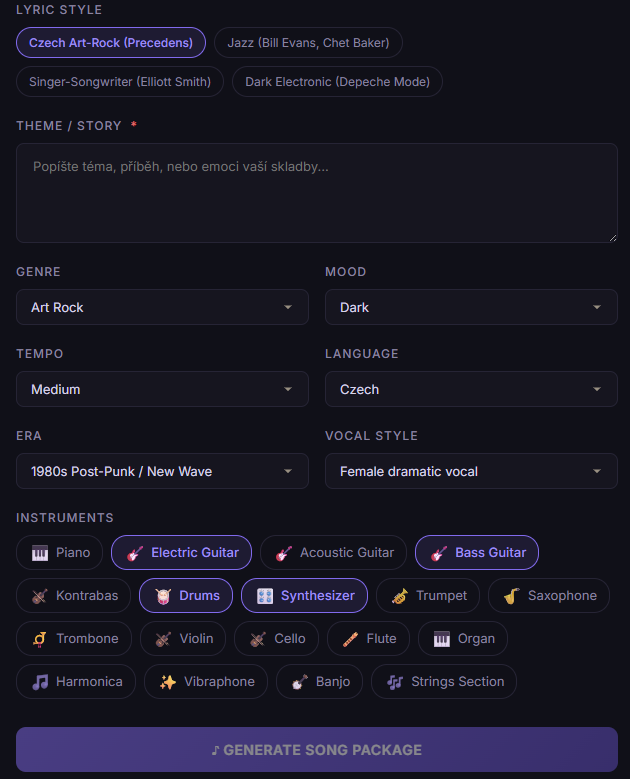
Task: Open the Era dropdown with 1980s Post-Punk
Action: click(162, 471)
